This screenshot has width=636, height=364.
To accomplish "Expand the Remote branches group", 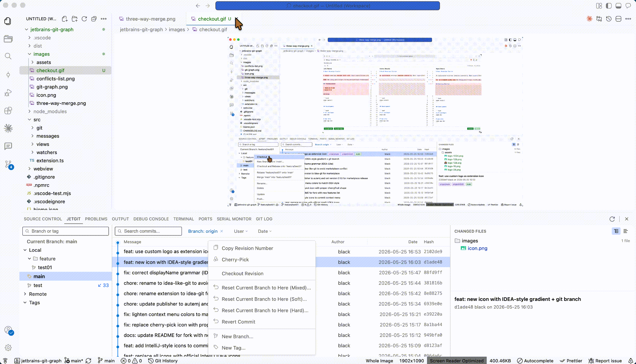I will (x=25, y=294).
